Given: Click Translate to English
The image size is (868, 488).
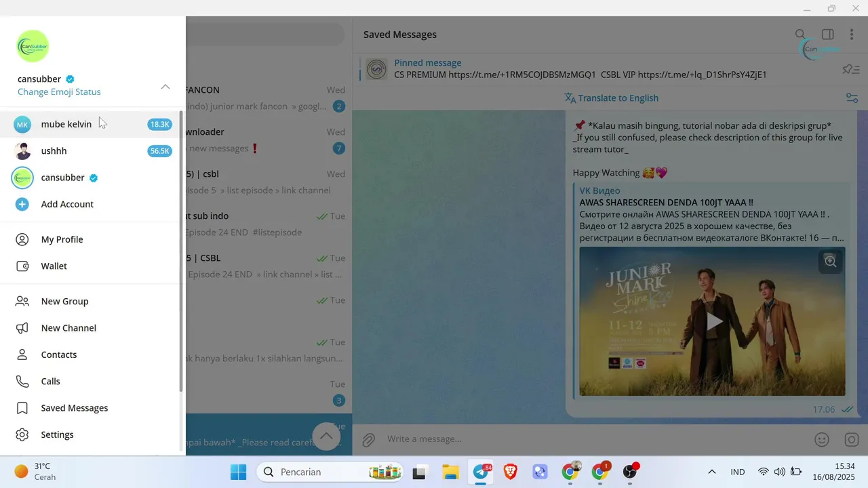Looking at the screenshot, I should tap(612, 98).
